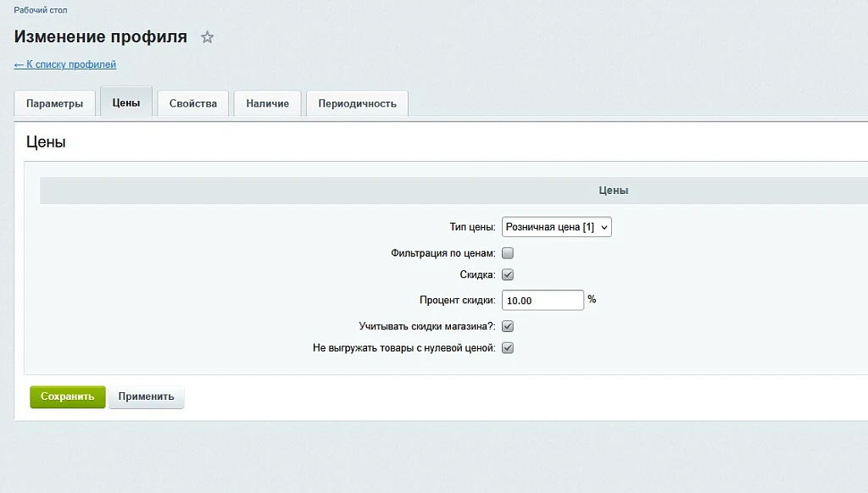Screen dimensions: 868x493
Task: Enable the 'Фильтрация по ценам' checkbox
Action: (x=508, y=253)
